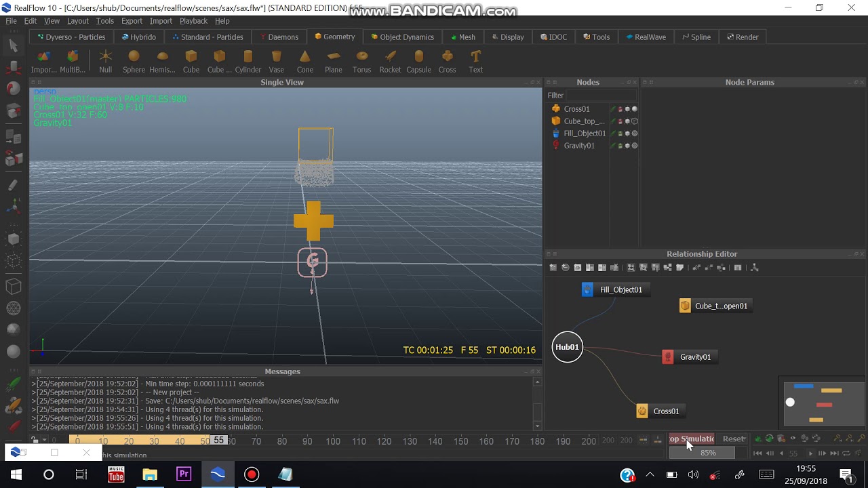This screenshot has height=488, width=868.
Task: Toggle visibility of Cross01 node
Action: 627,109
